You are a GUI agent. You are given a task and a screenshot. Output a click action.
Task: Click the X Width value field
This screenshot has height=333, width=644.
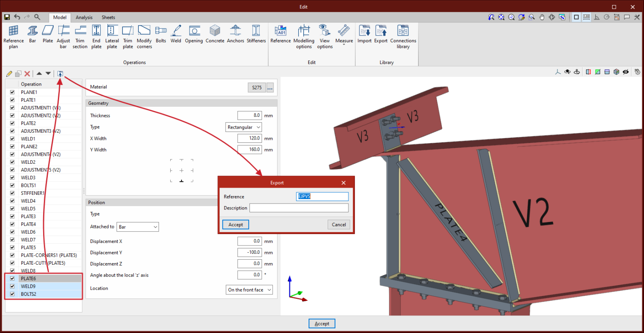[x=249, y=138]
